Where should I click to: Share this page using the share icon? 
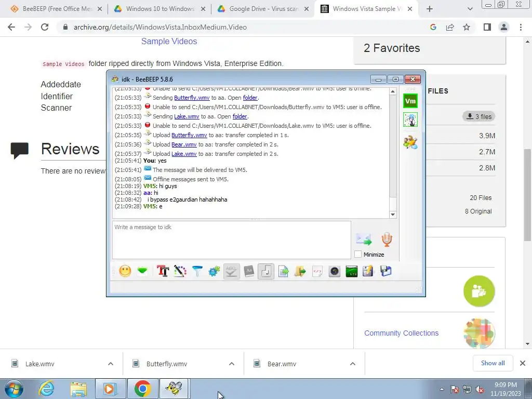click(450, 27)
